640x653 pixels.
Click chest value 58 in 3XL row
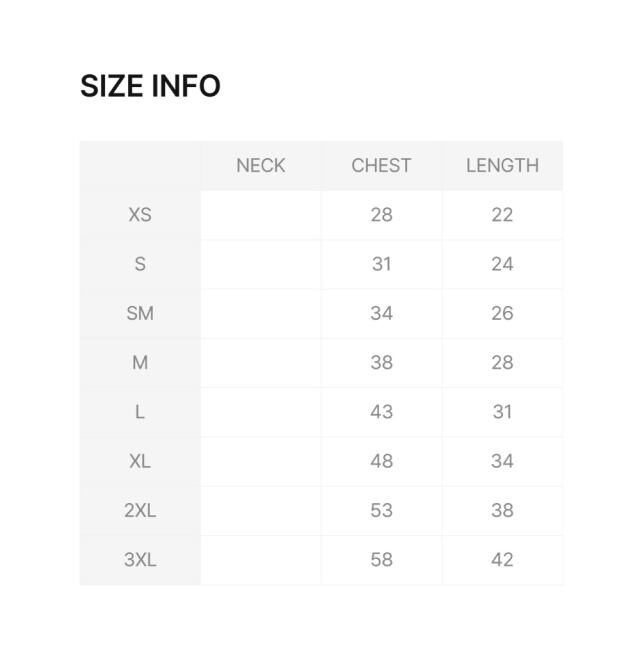pos(381,559)
